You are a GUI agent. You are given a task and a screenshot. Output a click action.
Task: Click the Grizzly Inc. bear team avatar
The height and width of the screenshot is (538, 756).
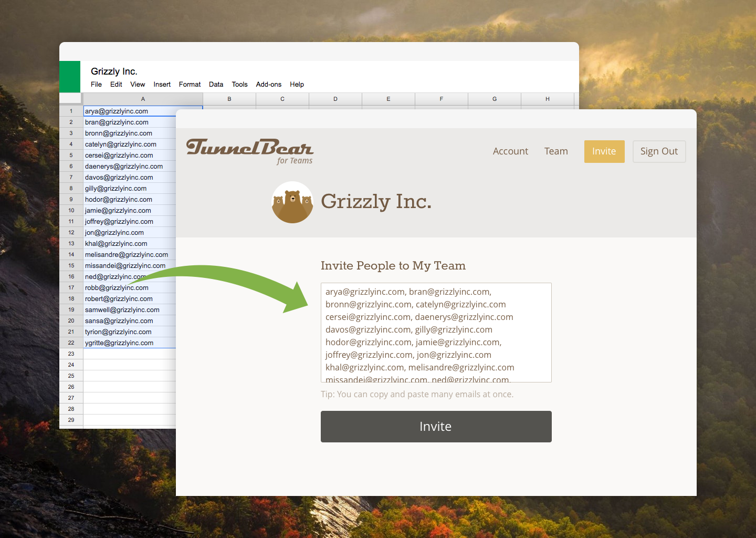pyautogui.click(x=292, y=202)
